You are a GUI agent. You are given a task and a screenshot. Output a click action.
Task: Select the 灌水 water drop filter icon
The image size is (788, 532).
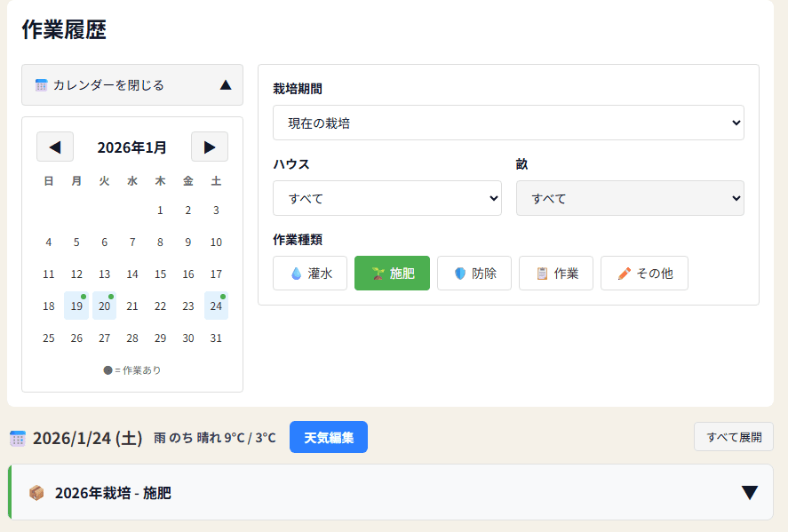[298, 274]
